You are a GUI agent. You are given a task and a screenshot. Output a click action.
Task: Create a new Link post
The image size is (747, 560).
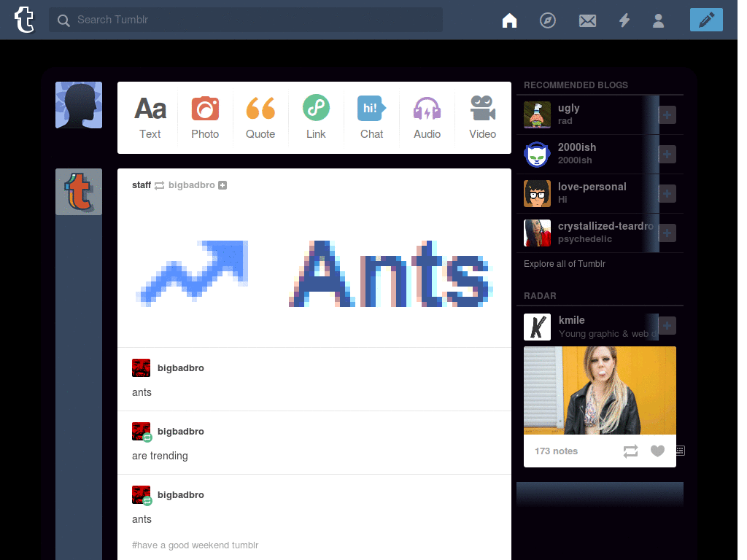point(316,117)
